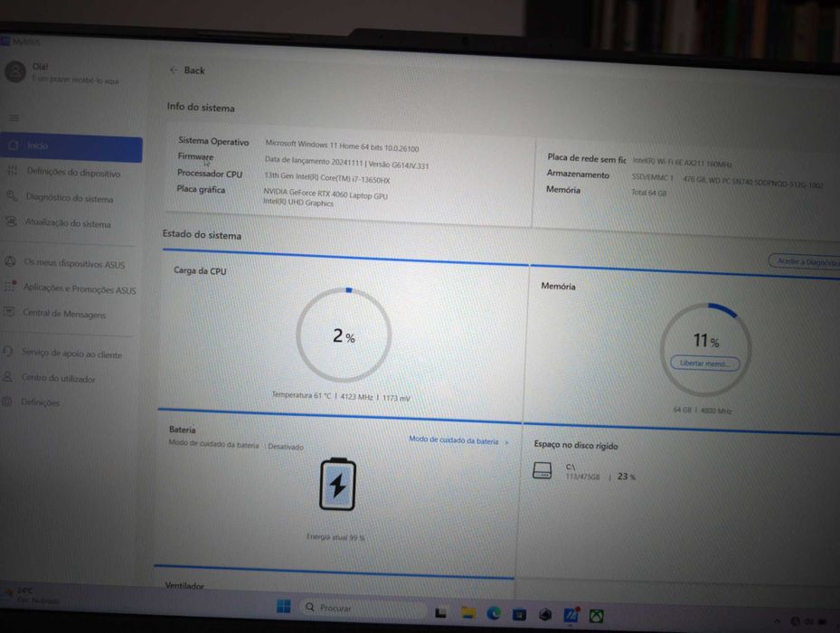Click the memory 11% gauge

705,348
